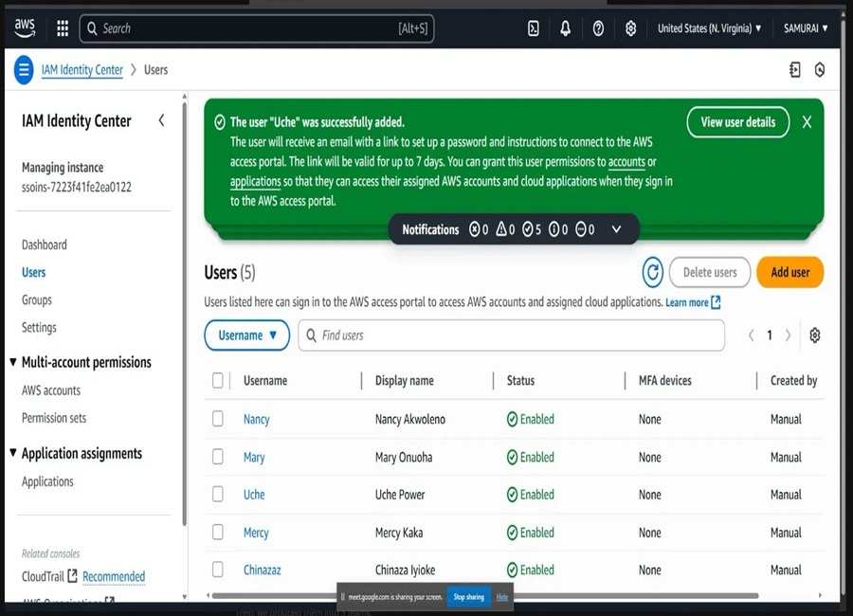
Task: Click the in-progress count icon in Notifications bar
Action: pos(580,229)
